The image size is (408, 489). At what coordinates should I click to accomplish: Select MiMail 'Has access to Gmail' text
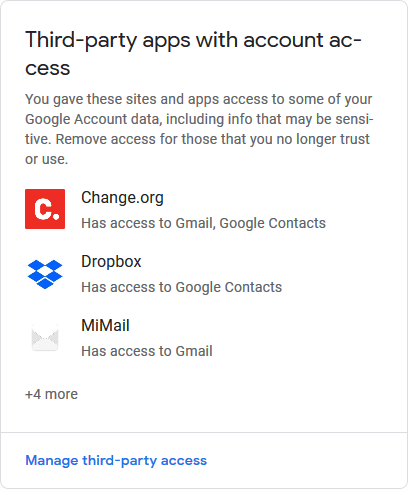[147, 351]
